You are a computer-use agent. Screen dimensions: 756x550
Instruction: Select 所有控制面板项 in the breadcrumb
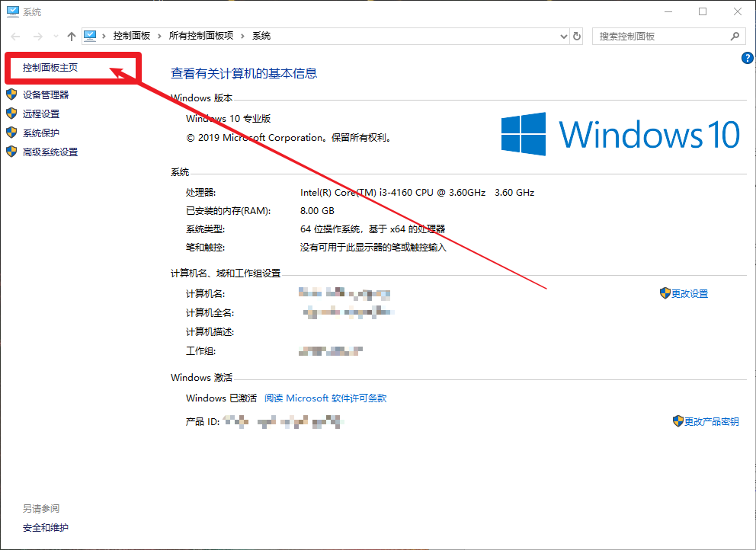tap(202, 36)
